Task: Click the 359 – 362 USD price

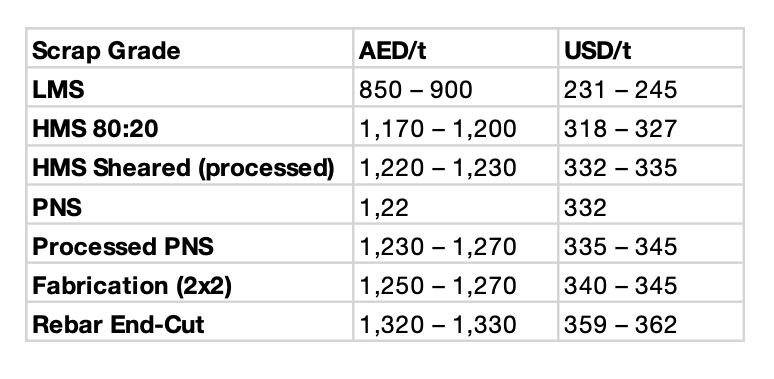Action: [620, 324]
